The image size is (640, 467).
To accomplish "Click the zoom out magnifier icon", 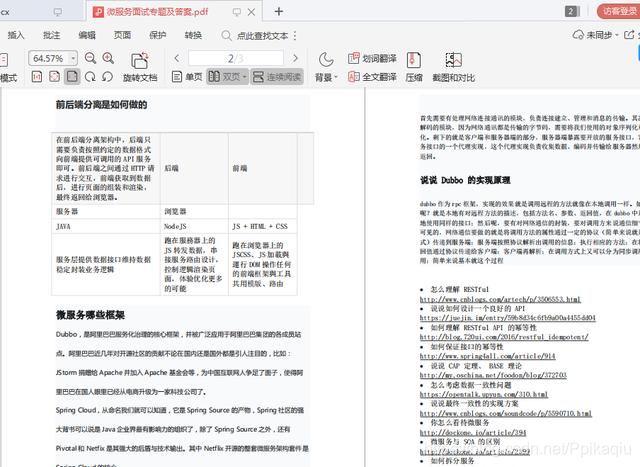I will pyautogui.click(x=90, y=58).
